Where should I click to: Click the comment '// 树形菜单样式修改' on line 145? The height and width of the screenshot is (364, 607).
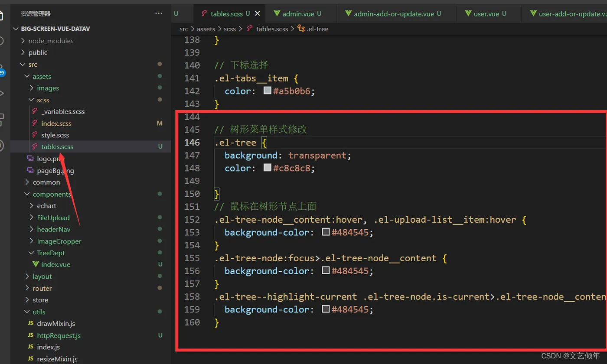click(261, 130)
